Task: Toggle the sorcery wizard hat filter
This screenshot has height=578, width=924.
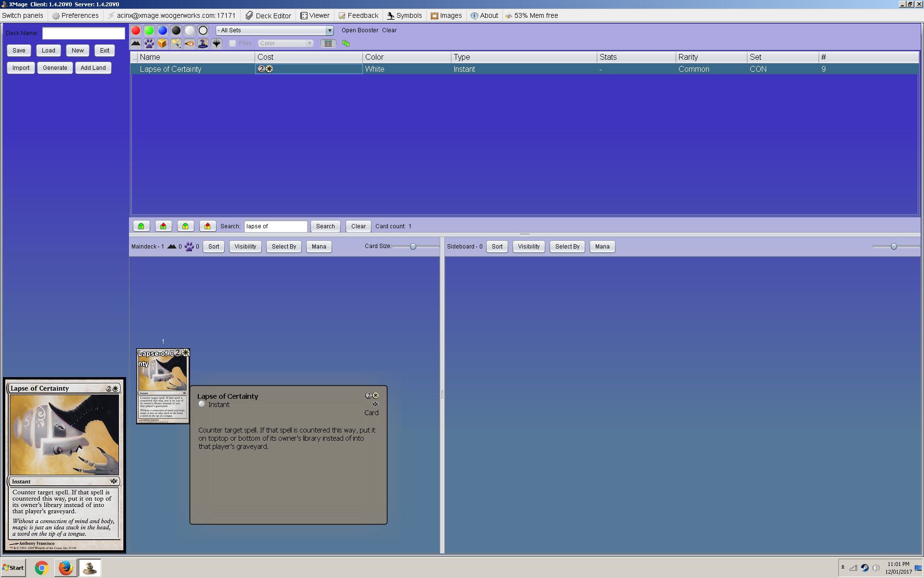Action: (203, 43)
